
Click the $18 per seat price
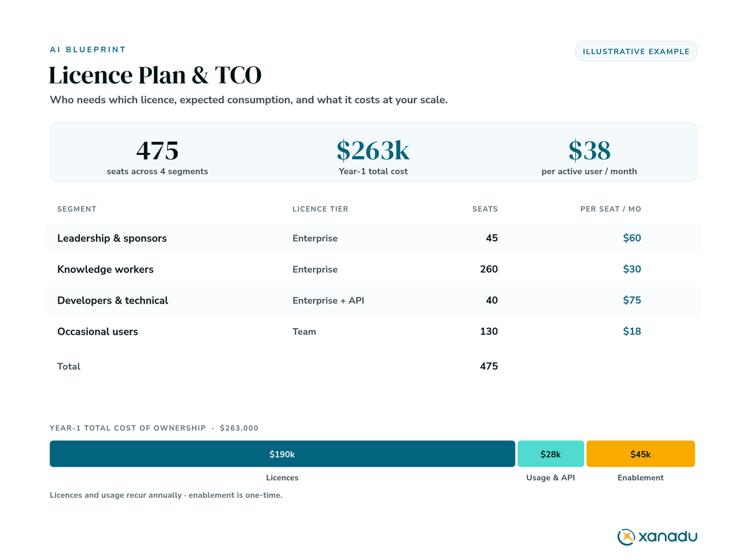point(632,332)
